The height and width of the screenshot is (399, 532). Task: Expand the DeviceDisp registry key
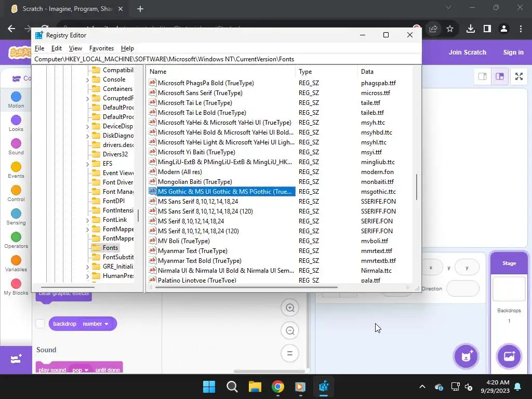87,127
